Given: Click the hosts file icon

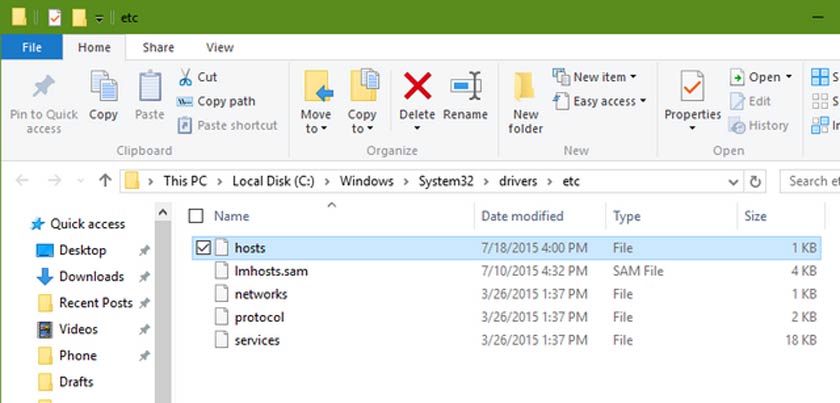Looking at the screenshot, I should click(221, 248).
